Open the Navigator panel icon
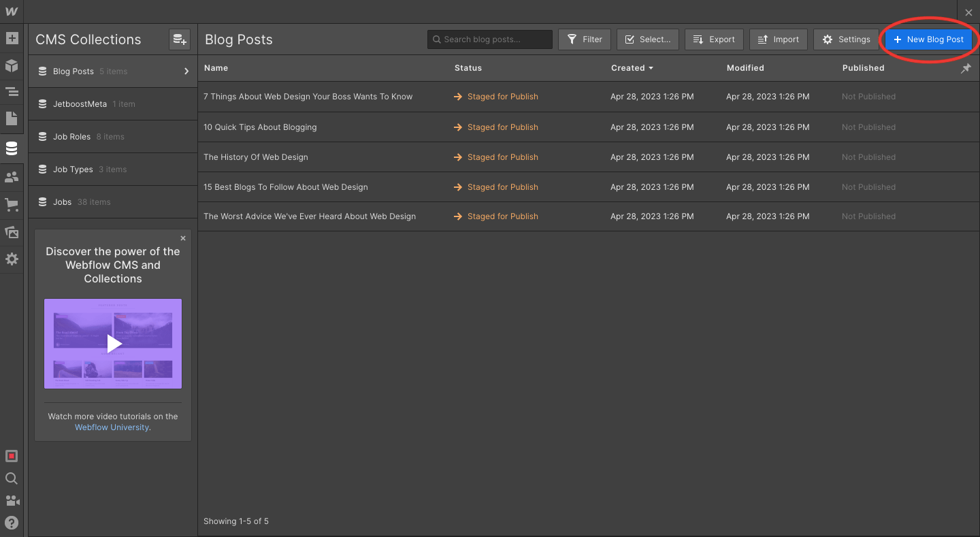The width and height of the screenshot is (980, 537). (12, 92)
